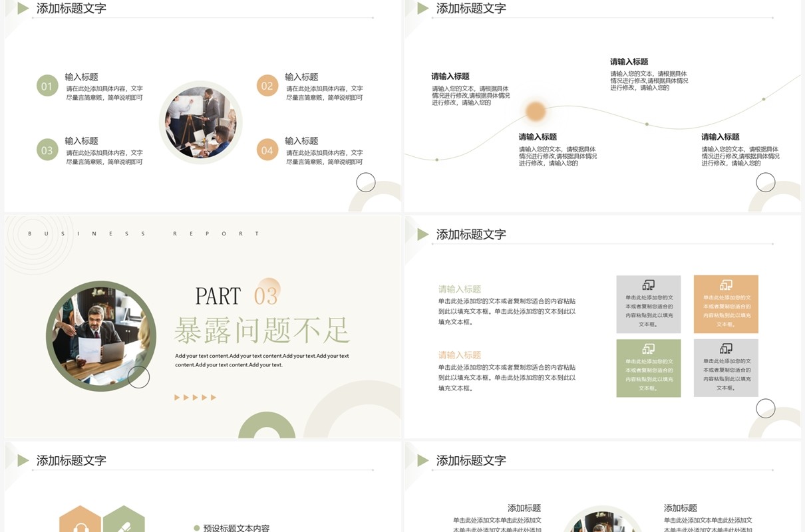
Task: Click the body text next to circle 02
Action: (325, 93)
